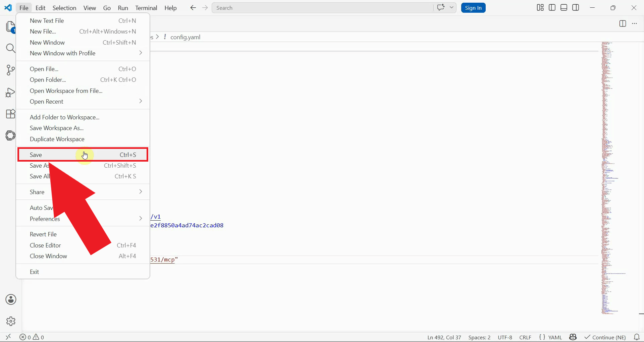The image size is (644, 342).
Task: Open the Help menu
Action: [x=170, y=8]
